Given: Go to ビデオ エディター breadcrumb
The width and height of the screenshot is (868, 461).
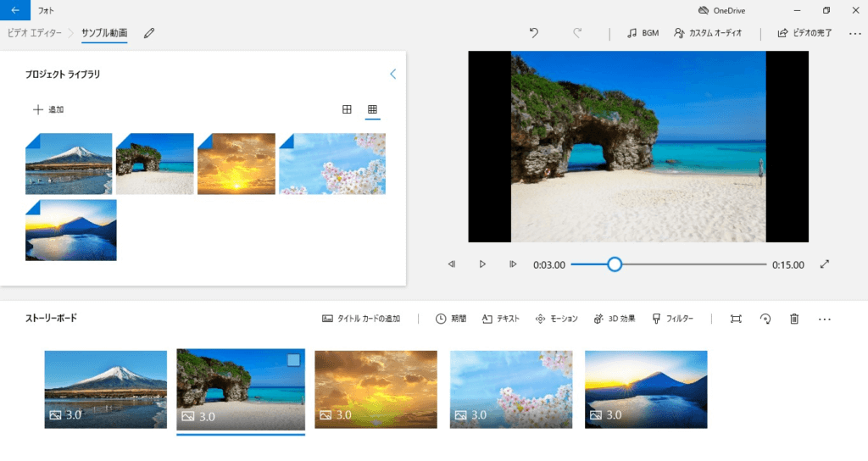Looking at the screenshot, I should pyautogui.click(x=34, y=33).
